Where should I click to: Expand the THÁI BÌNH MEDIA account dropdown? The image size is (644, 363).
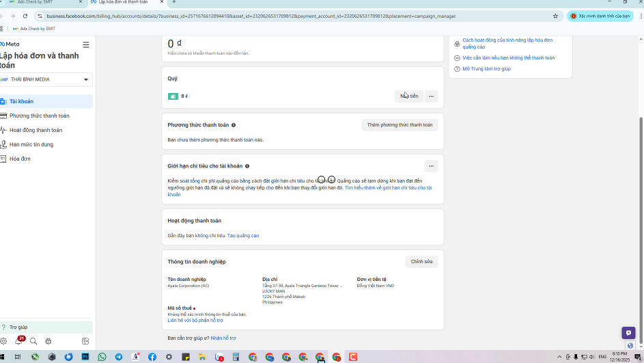point(86,79)
